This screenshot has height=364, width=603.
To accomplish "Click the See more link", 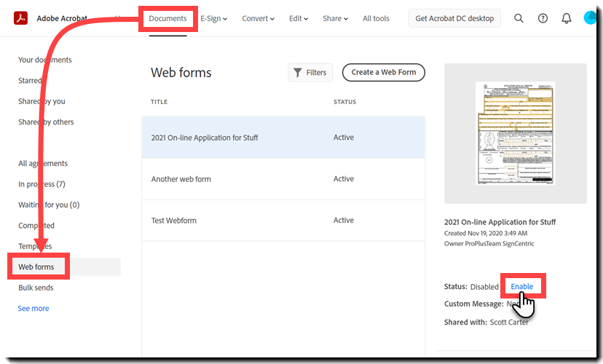I will tap(33, 308).
